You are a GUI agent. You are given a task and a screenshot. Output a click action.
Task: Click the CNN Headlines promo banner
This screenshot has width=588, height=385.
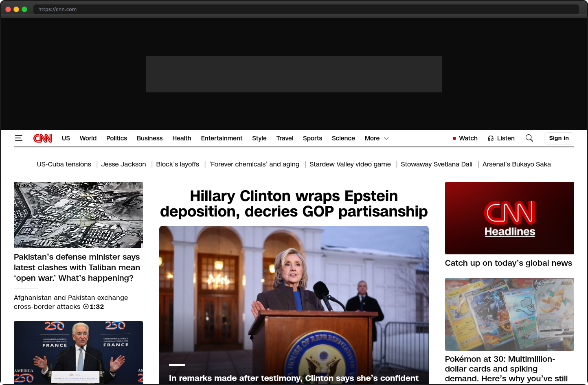click(509, 218)
